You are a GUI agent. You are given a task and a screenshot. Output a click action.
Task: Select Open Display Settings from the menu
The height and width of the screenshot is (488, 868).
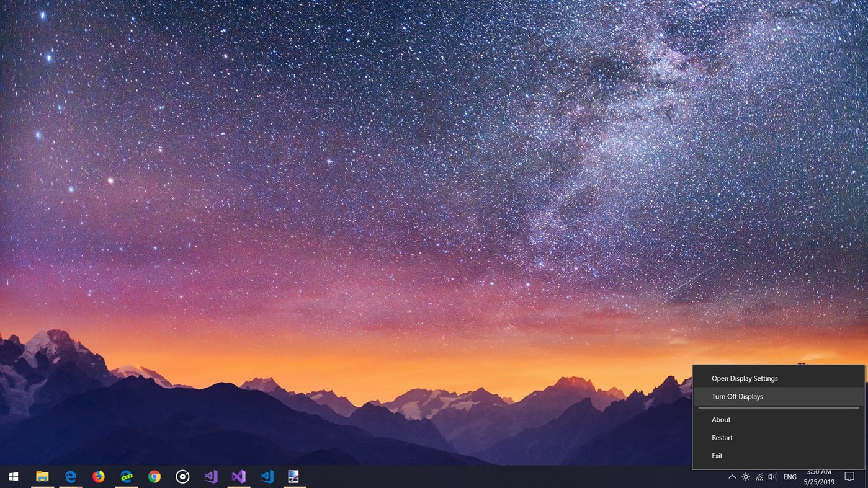745,378
